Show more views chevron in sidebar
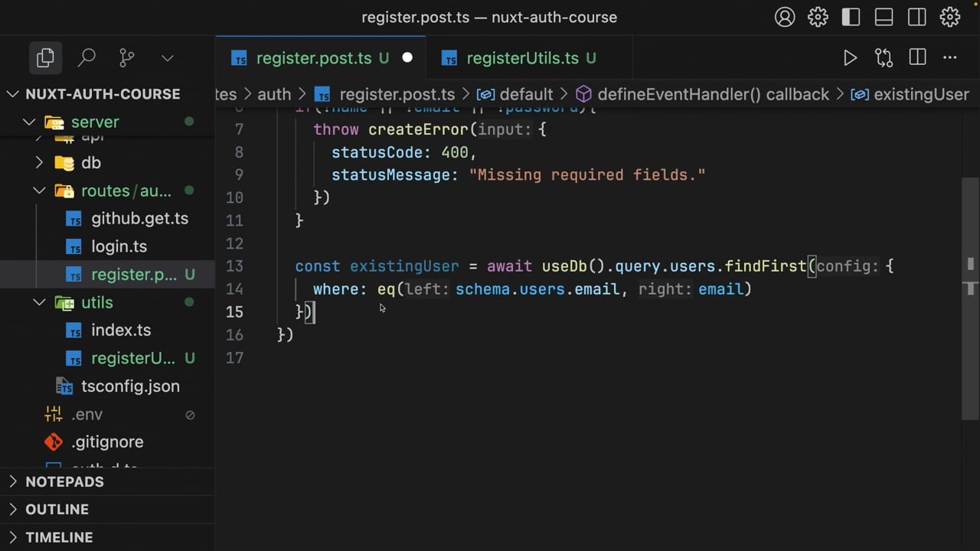This screenshot has width=980, height=551. pyautogui.click(x=168, y=58)
